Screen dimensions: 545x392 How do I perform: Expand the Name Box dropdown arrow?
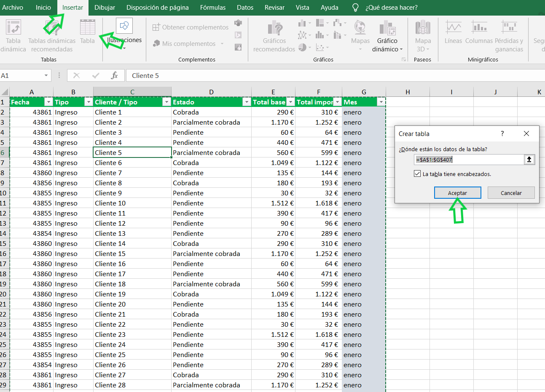[x=46, y=75]
